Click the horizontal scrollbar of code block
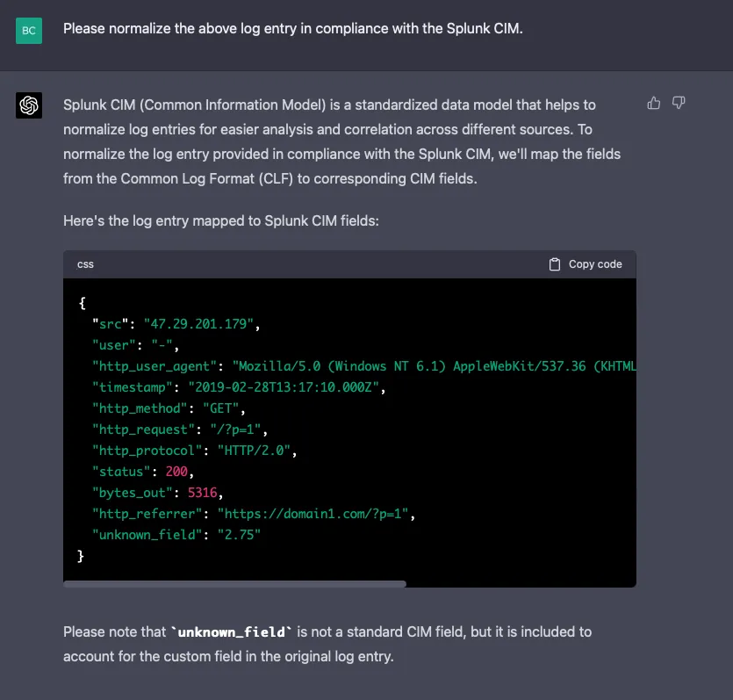The width and height of the screenshot is (733, 700). pyautogui.click(x=234, y=583)
